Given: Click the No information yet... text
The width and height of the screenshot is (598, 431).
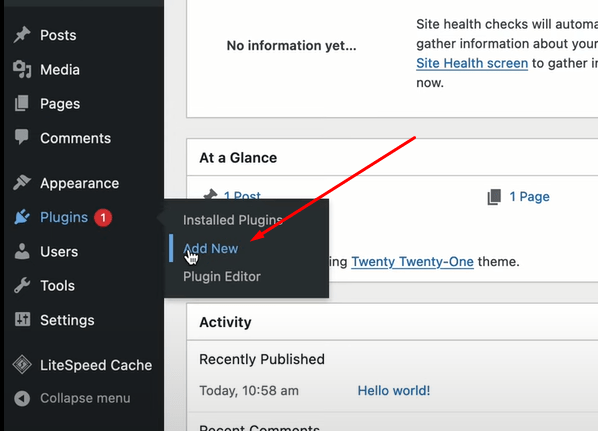Looking at the screenshot, I should point(291,46).
